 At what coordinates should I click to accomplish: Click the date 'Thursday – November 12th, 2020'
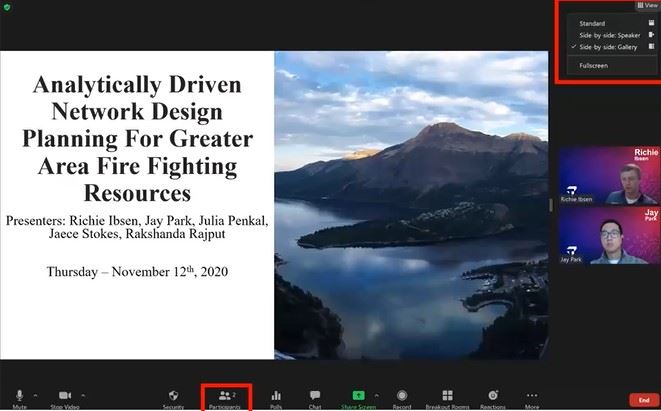(x=137, y=271)
